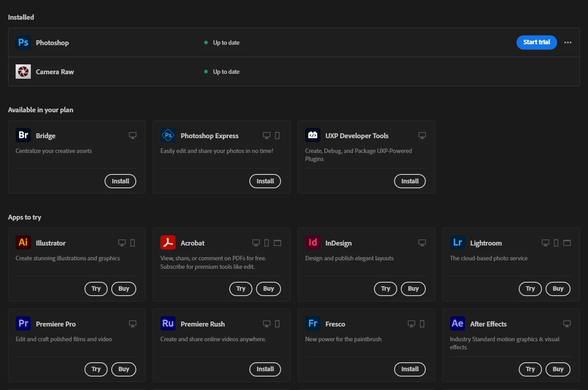The image size is (588, 390).
Task: Try InDesign
Action: click(x=386, y=288)
